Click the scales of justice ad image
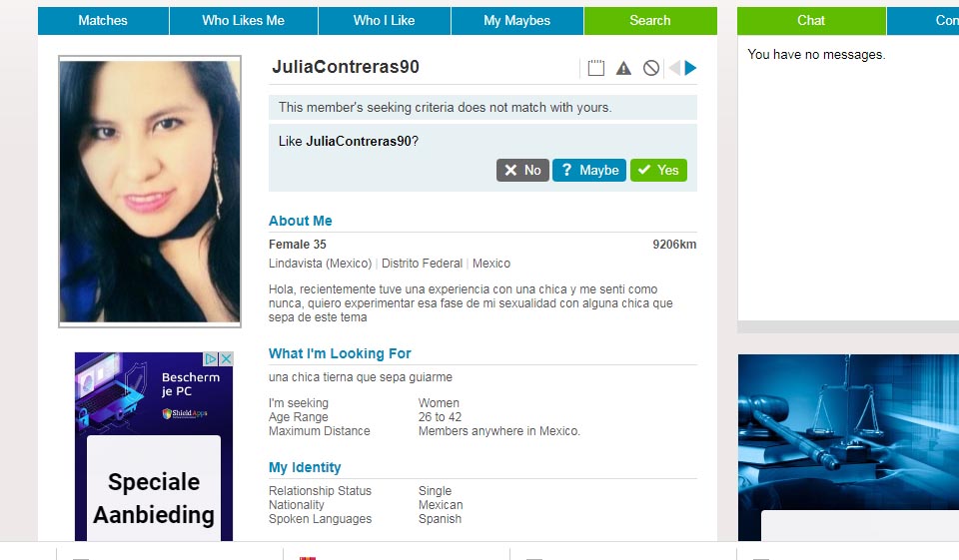959x560 pixels. [848, 429]
